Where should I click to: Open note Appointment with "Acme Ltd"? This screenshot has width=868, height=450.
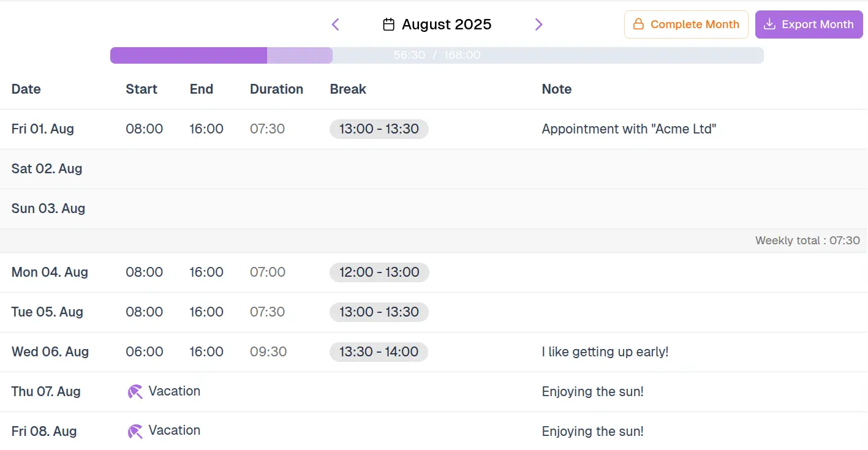point(628,129)
